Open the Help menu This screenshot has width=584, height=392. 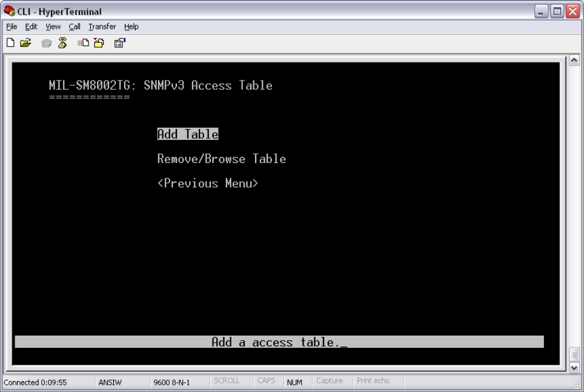[131, 27]
